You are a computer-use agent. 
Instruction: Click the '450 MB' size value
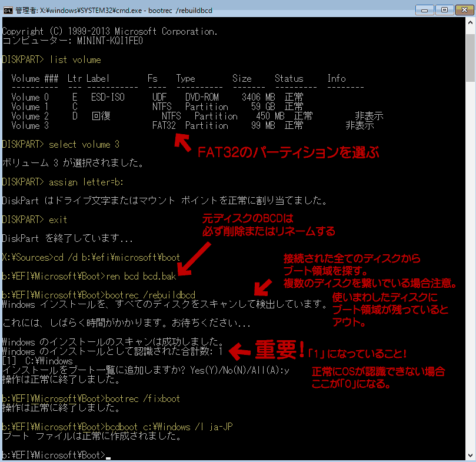pos(271,116)
